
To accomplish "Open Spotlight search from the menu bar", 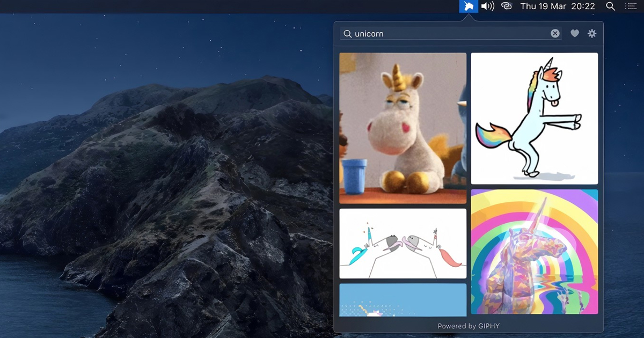I will (x=611, y=6).
